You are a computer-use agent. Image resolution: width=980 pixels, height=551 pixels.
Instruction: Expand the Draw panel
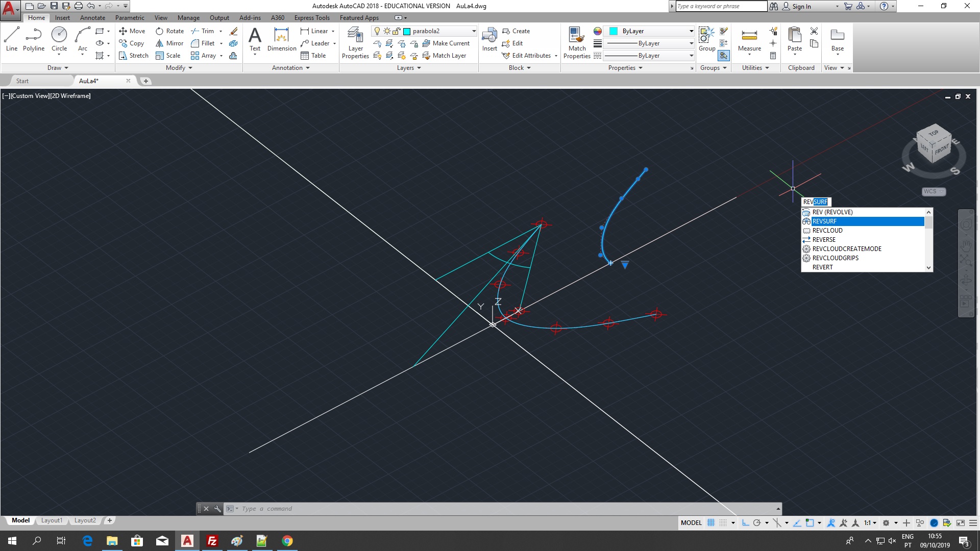58,68
